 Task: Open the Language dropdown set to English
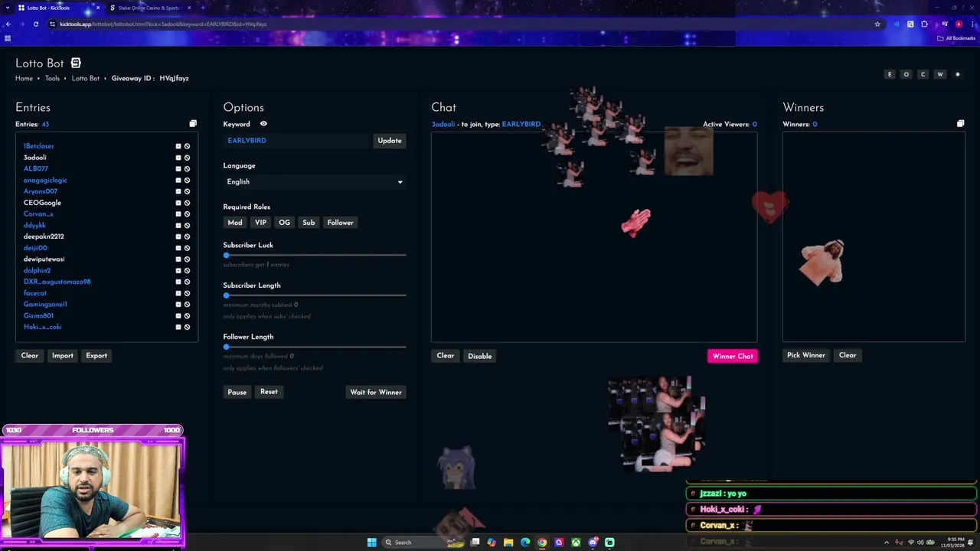pyautogui.click(x=315, y=182)
